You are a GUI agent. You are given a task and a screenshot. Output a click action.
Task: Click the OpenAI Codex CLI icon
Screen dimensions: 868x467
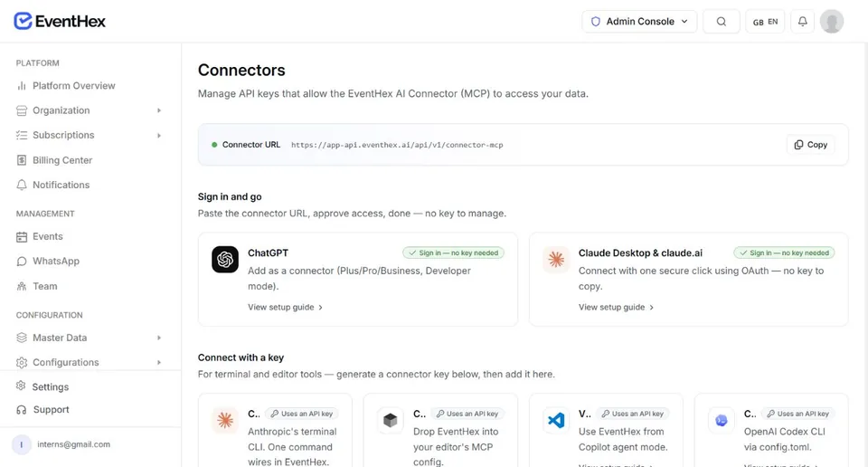(x=722, y=421)
